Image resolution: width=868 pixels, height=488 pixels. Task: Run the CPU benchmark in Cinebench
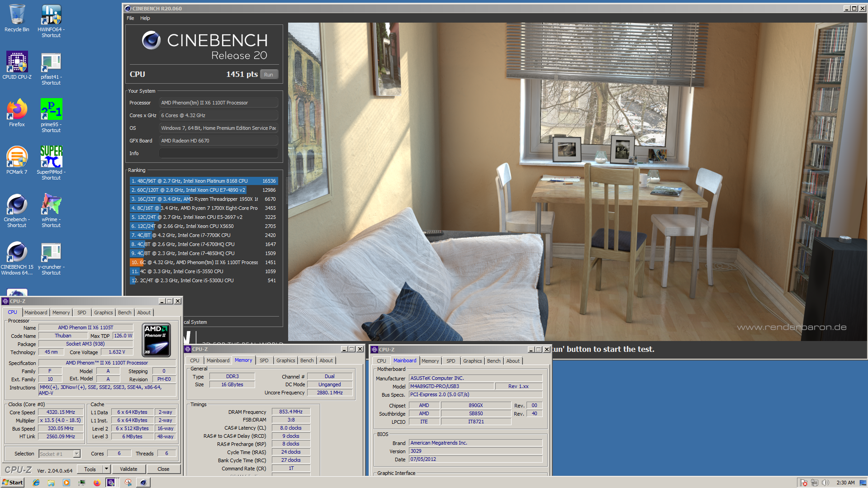pos(269,75)
